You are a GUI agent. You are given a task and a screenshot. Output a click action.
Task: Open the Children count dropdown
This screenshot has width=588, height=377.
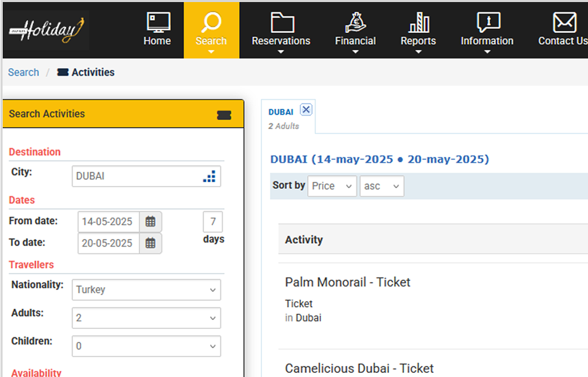coord(146,346)
